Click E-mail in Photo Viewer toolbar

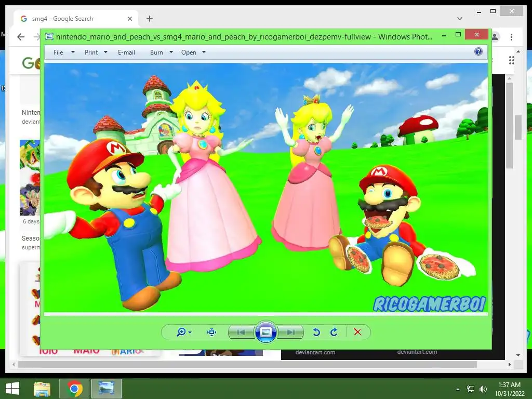click(126, 52)
